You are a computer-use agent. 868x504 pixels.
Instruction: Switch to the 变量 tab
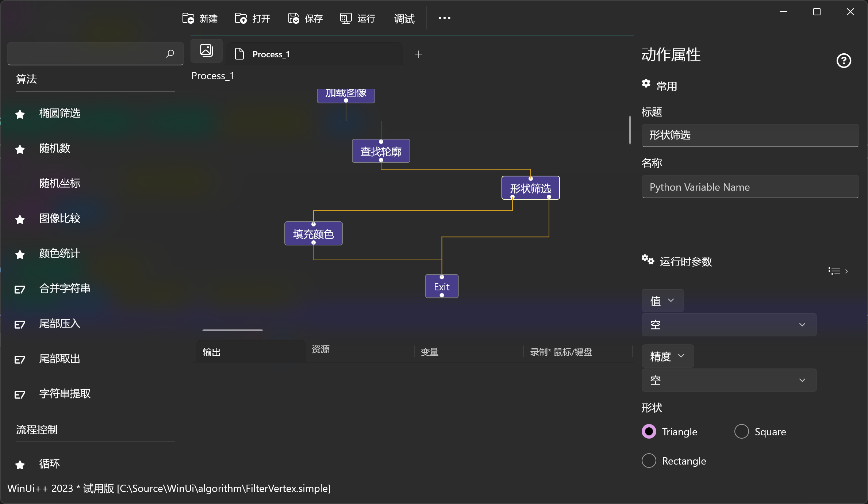430,352
